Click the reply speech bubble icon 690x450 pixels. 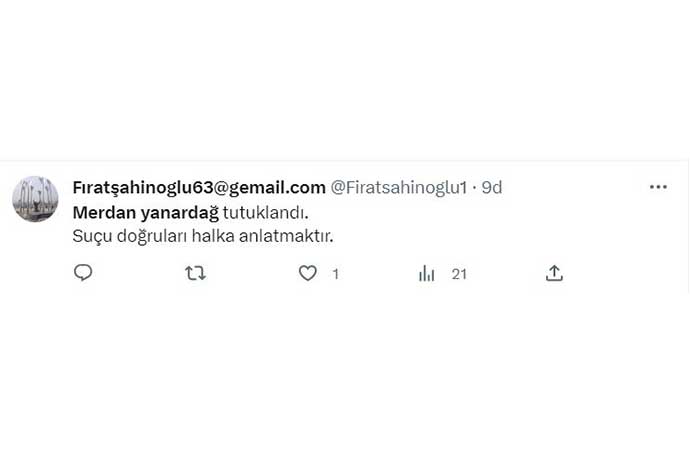(x=83, y=273)
